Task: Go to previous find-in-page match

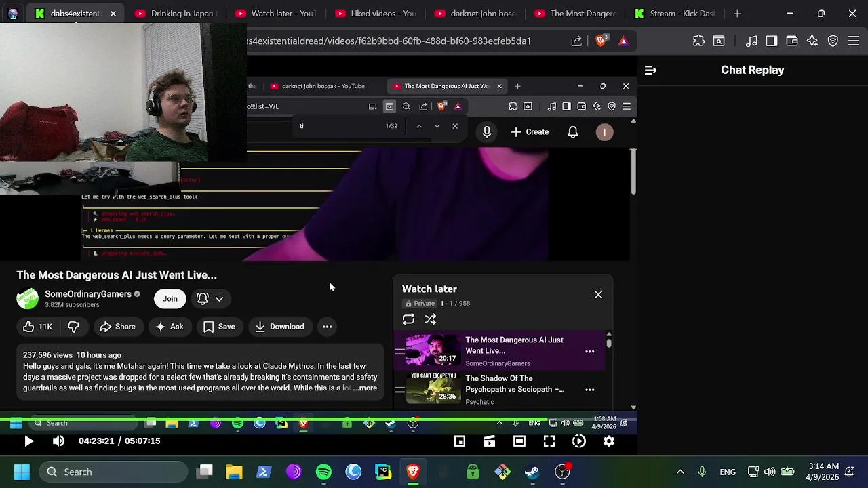Action: click(419, 126)
